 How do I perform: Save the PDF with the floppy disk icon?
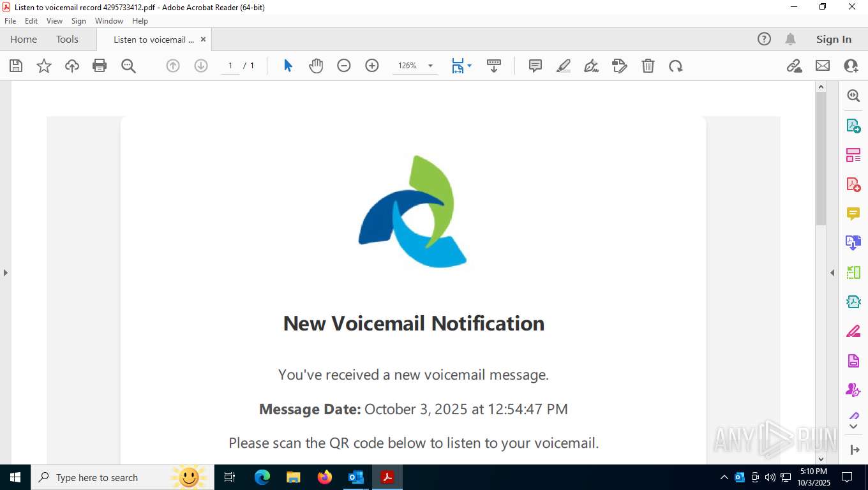click(16, 66)
